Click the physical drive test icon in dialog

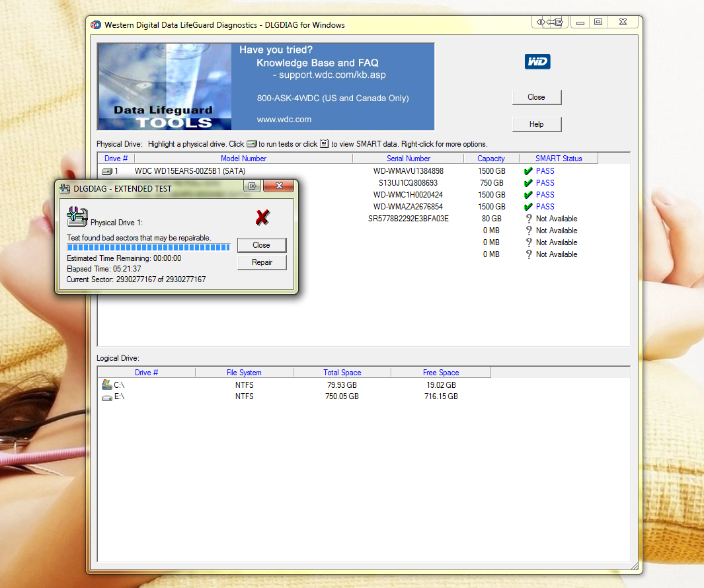(77, 217)
